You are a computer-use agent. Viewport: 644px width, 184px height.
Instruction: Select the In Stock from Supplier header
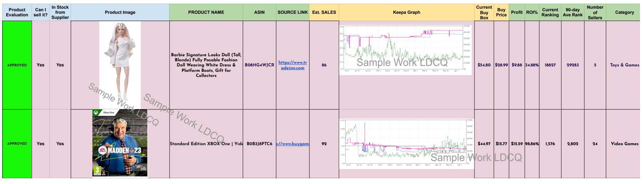(x=60, y=12)
